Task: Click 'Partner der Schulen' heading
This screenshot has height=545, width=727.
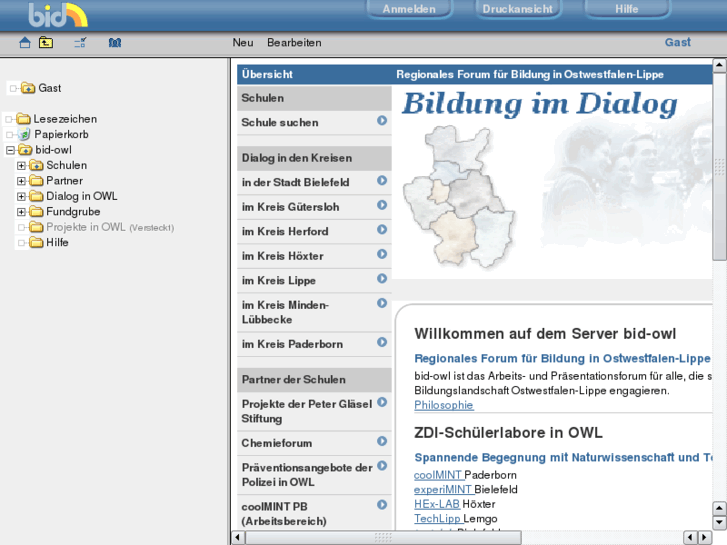Action: pyautogui.click(x=293, y=379)
